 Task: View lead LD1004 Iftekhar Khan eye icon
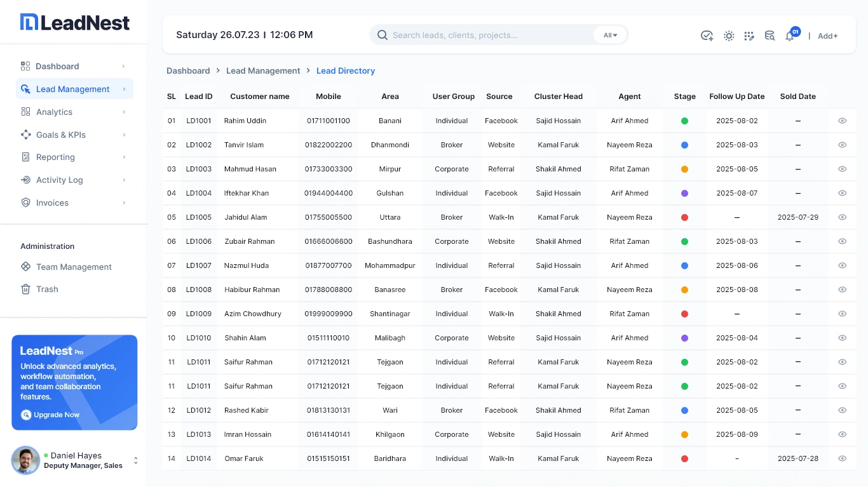[x=842, y=193]
